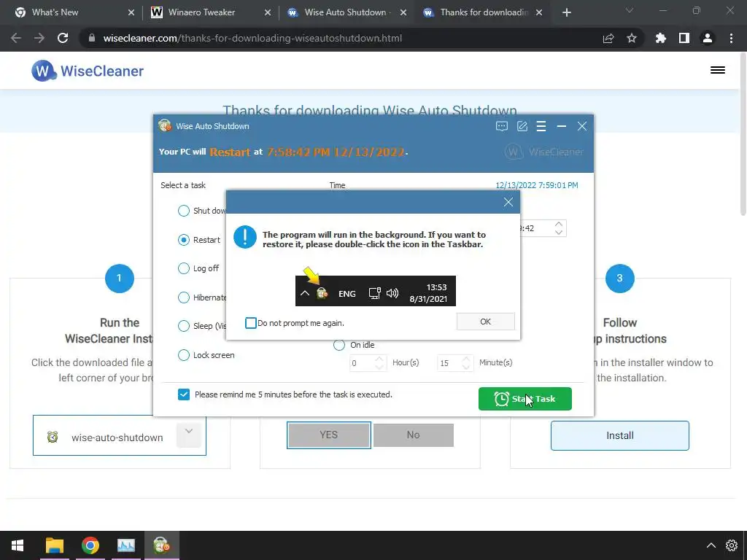Screen dimensions: 747x560
Task: Click the Hour(s) idle input field
Action: click(x=362, y=363)
